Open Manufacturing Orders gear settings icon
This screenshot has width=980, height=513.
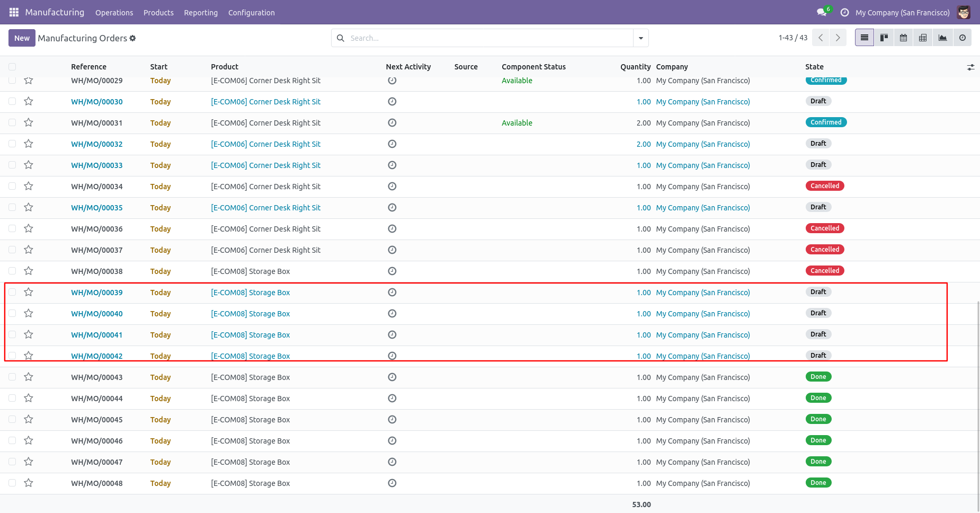(132, 38)
